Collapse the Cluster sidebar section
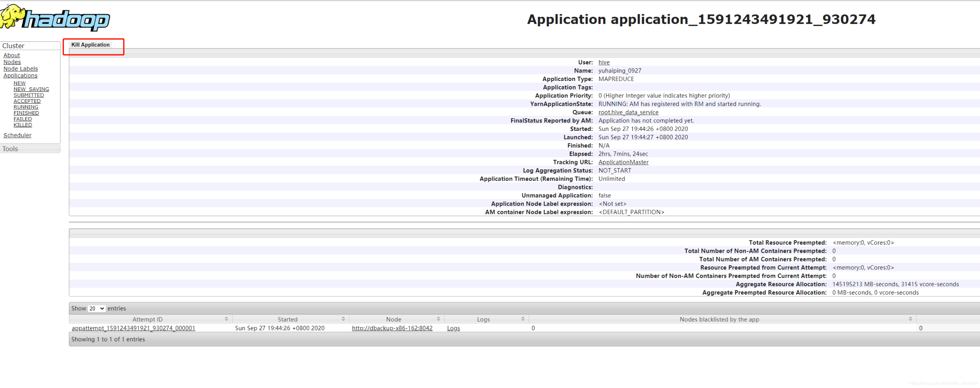980x388 pixels. 13,46
